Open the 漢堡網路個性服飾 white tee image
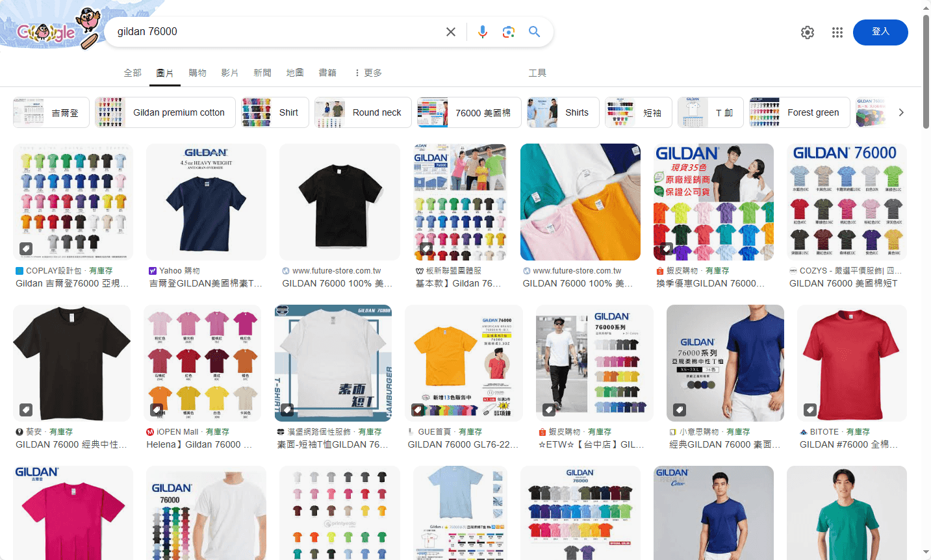 (x=333, y=363)
